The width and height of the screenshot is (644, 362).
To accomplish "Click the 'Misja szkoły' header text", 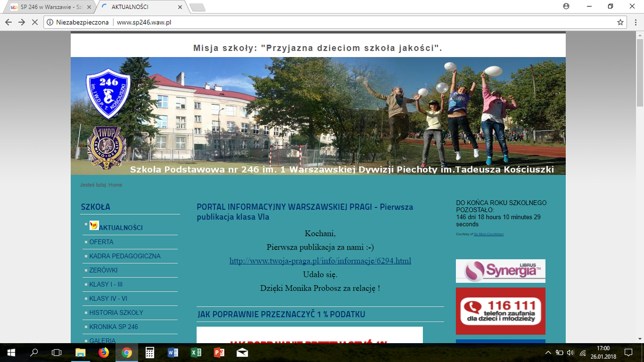I will tap(318, 48).
